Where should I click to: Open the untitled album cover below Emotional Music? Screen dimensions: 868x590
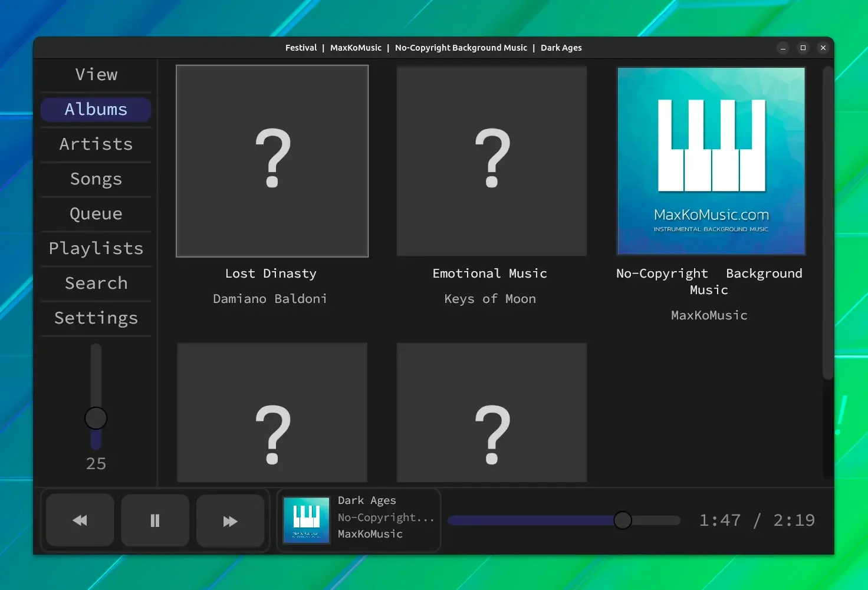coord(492,413)
